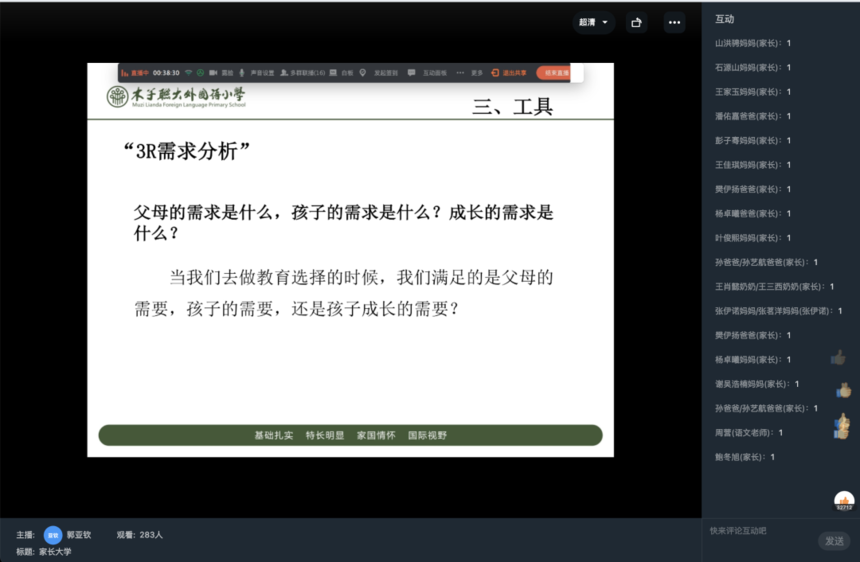Click the like/thumbs-up counter icon above the send button
This screenshot has width=860, height=562.
[x=844, y=501]
